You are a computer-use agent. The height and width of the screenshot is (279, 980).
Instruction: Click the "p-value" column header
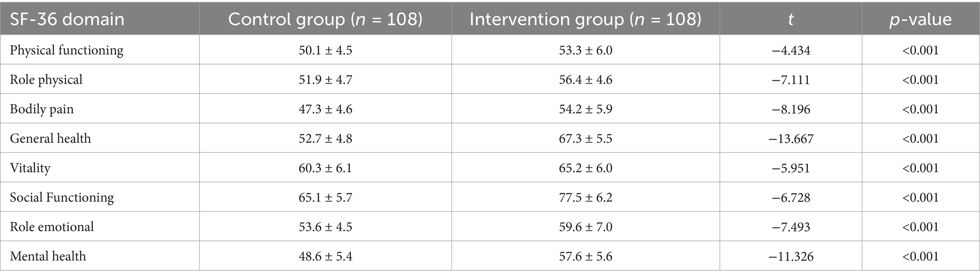pyautogui.click(x=920, y=19)
